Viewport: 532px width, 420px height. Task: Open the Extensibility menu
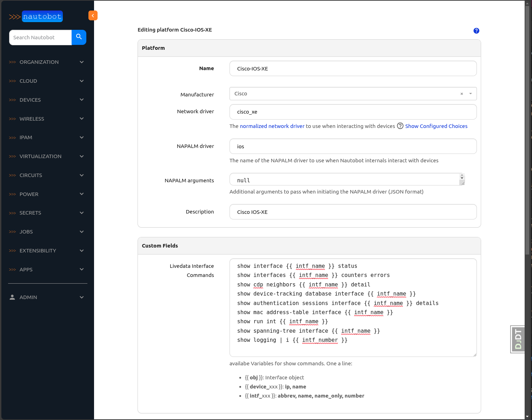[x=47, y=251]
